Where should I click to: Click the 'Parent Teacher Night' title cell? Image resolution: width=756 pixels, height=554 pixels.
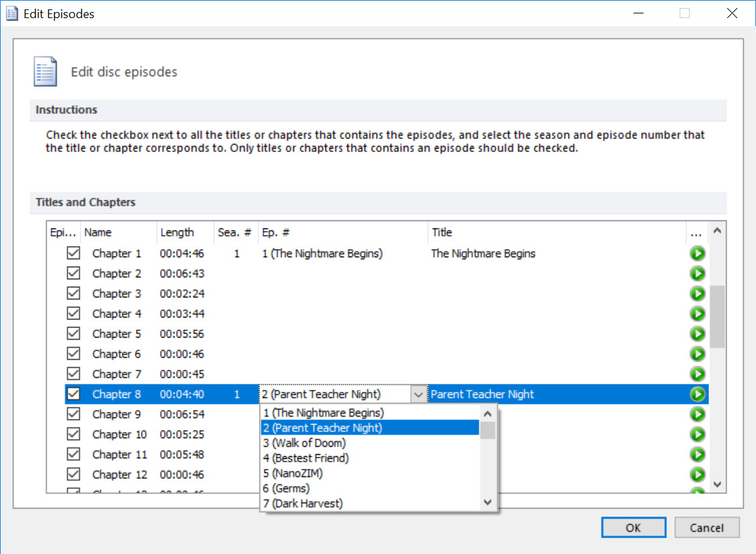tap(482, 395)
